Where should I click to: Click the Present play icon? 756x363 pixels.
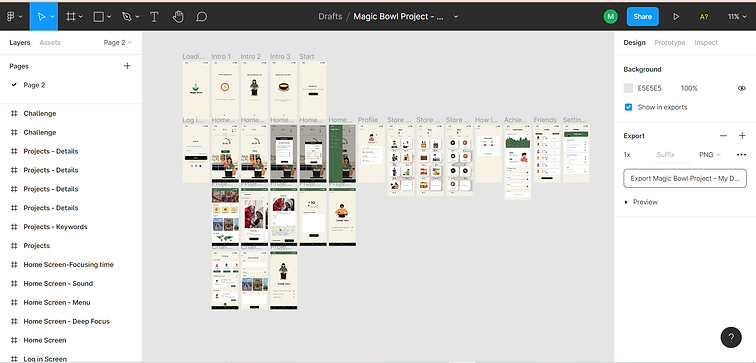[676, 16]
